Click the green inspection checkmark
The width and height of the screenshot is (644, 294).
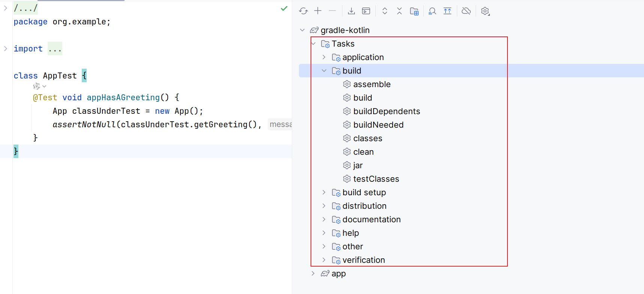(284, 8)
